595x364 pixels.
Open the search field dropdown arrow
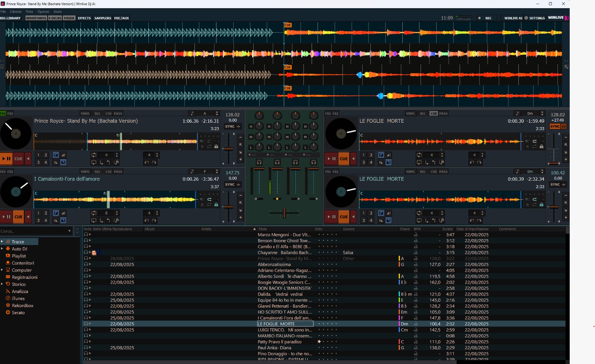[69, 231]
